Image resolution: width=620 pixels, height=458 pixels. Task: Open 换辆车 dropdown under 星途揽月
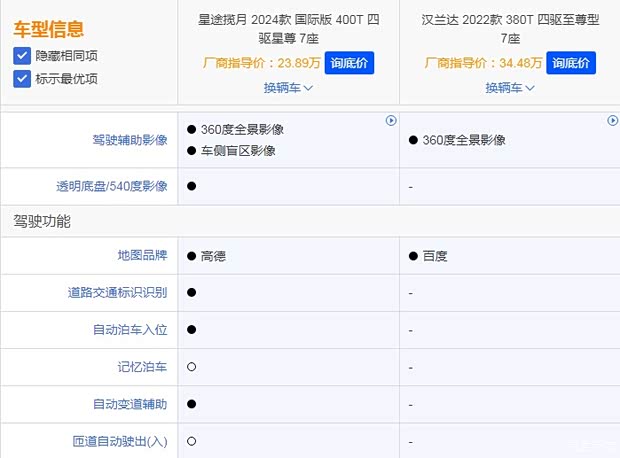[288, 87]
